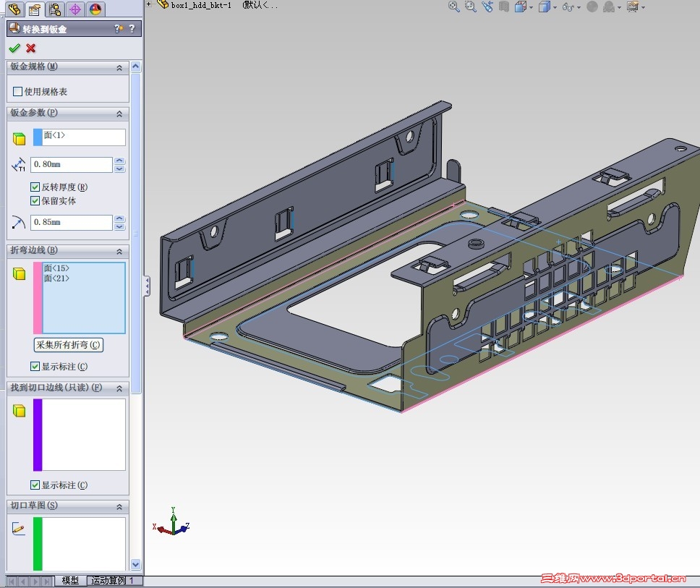Open the View Orientation dropdown arrow
The height and width of the screenshot is (588, 700).
531,7
